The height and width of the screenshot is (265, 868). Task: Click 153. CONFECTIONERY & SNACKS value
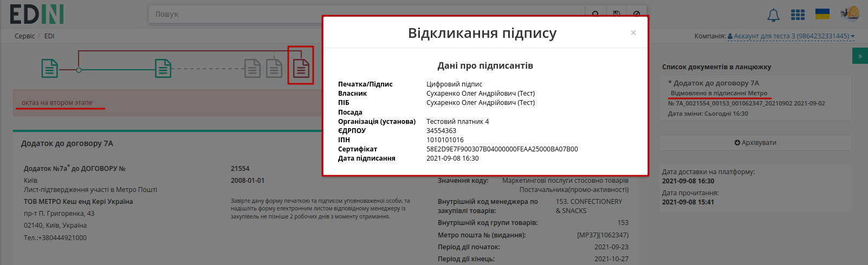pyautogui.click(x=588, y=206)
